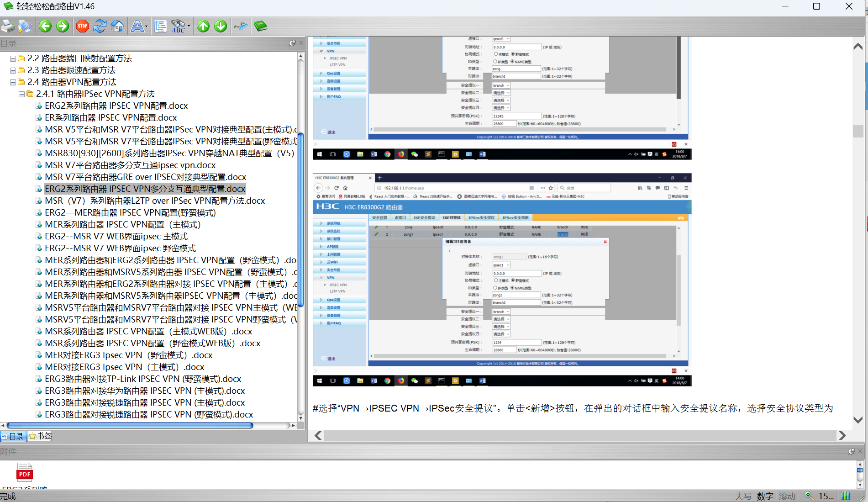Click contents tree scroll-up arrow
The image size is (868, 502).
(x=301, y=56)
